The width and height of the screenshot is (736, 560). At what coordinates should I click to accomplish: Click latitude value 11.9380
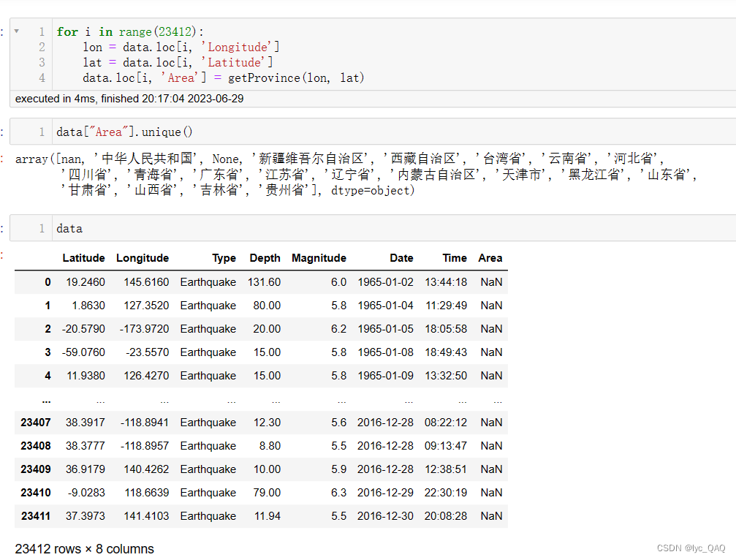(86, 376)
